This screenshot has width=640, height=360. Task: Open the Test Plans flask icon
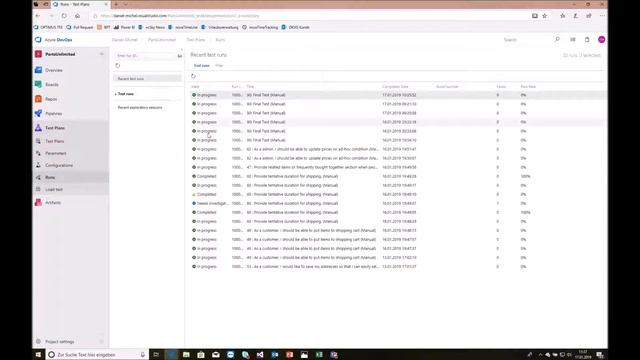coord(38,128)
